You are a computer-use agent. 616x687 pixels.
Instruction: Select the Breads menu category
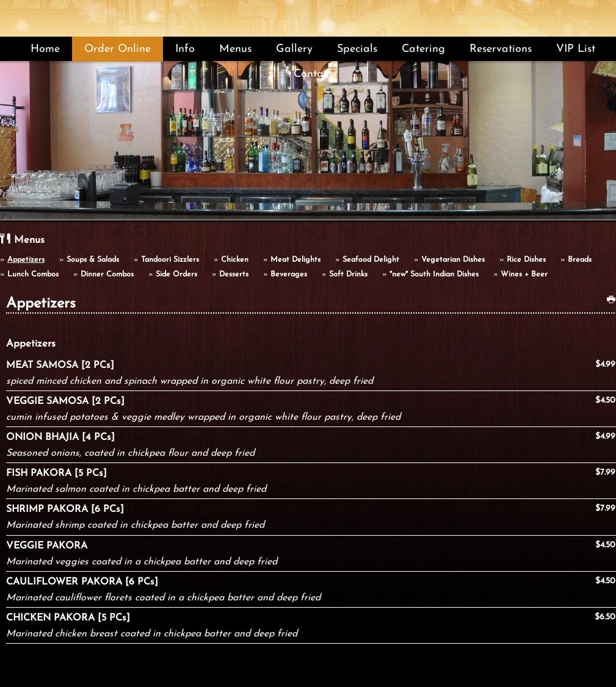click(579, 260)
